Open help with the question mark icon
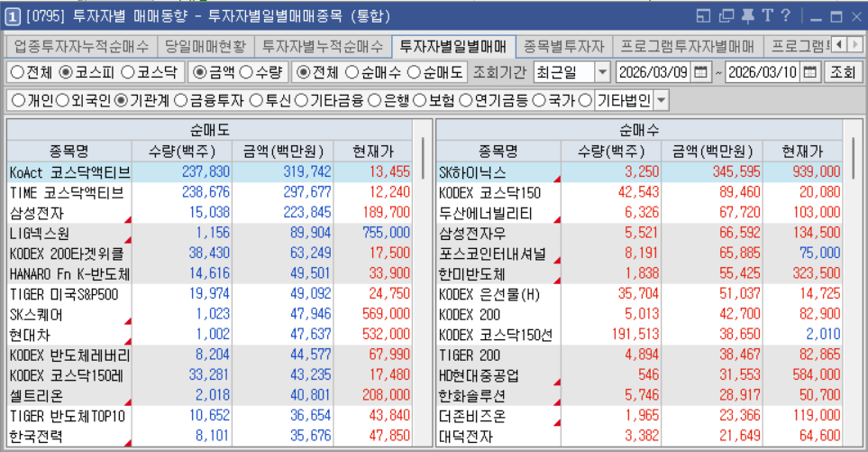Screen dimensions: 868x452 pyautogui.click(x=785, y=15)
